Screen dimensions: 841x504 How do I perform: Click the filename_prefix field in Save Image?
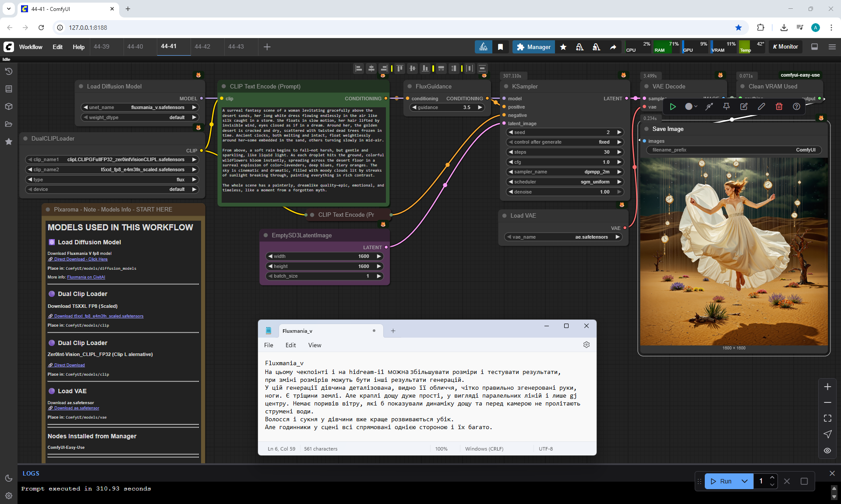(x=734, y=150)
